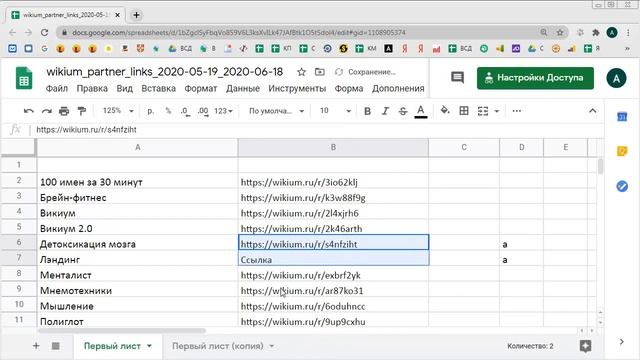Open the Keep notes side panel icon
The height and width of the screenshot is (360, 640).
622,151
